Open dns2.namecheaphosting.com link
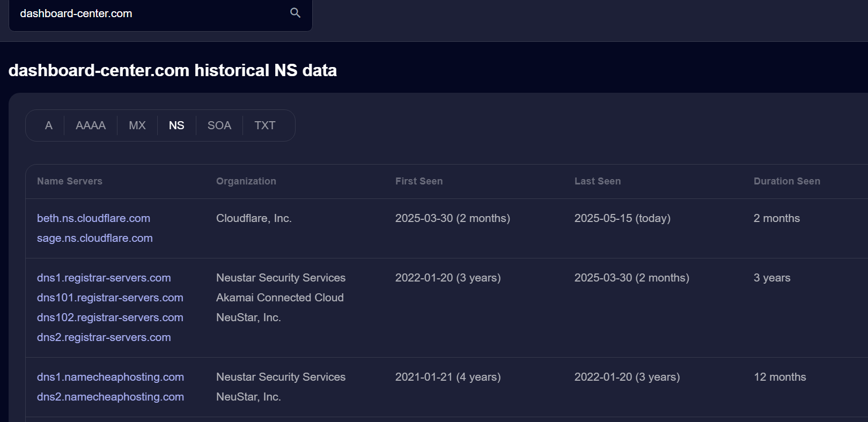Image resolution: width=868 pixels, height=422 pixels. tap(111, 397)
